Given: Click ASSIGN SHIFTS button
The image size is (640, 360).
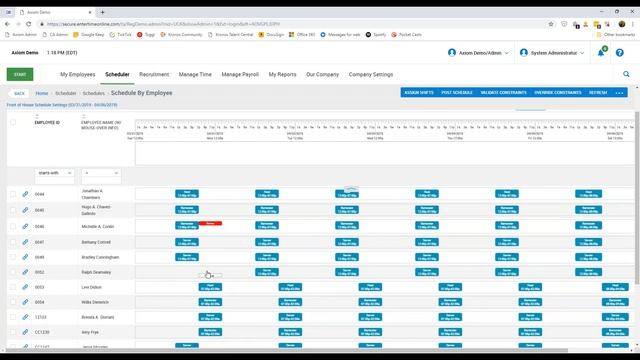Looking at the screenshot, I should click(419, 93).
